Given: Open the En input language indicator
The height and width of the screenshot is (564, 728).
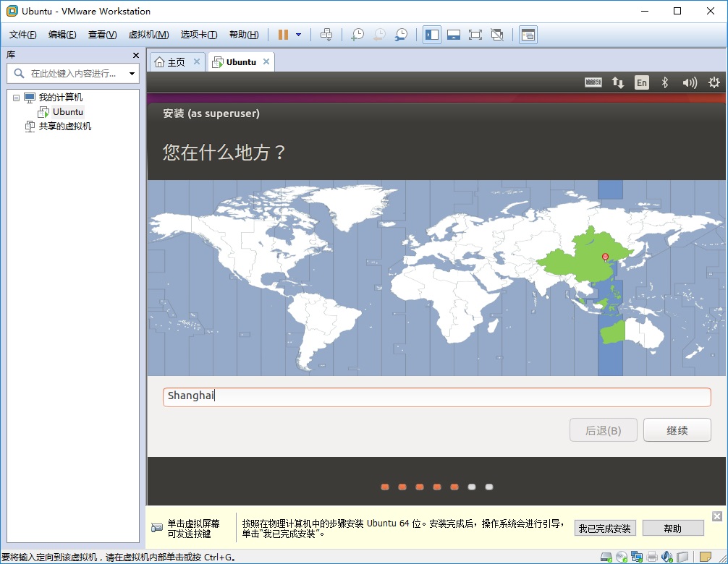Looking at the screenshot, I should [x=642, y=82].
